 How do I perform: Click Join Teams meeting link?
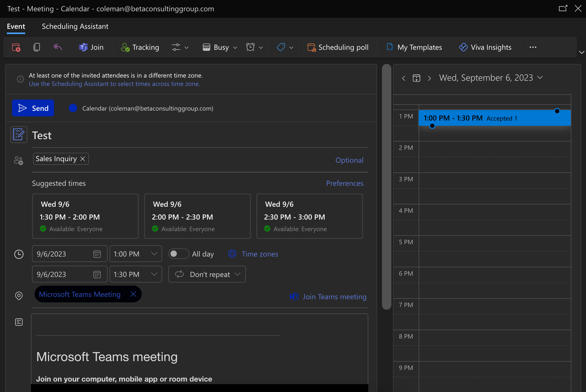point(328,297)
